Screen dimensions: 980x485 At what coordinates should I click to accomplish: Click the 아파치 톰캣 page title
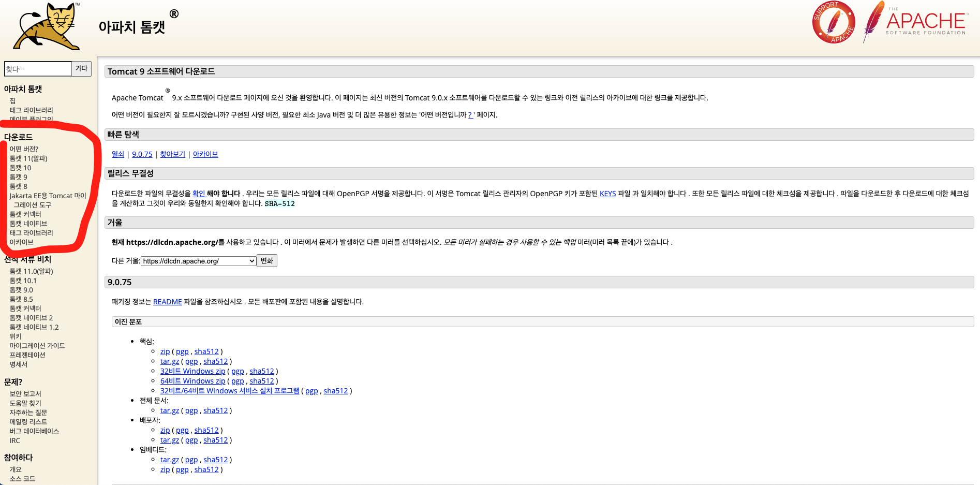[132, 27]
